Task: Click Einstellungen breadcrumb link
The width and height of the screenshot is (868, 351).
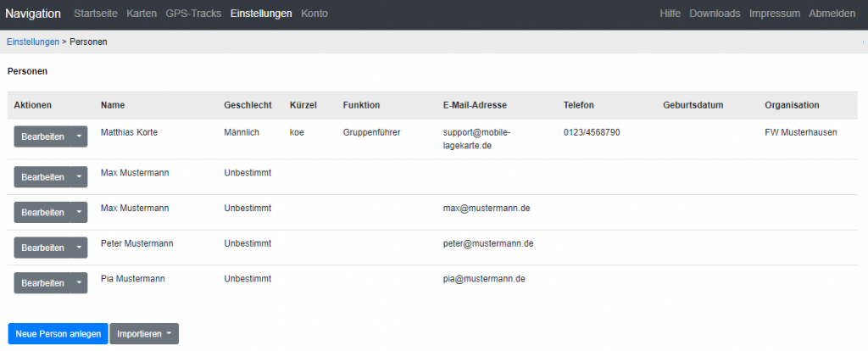Action: (x=33, y=42)
